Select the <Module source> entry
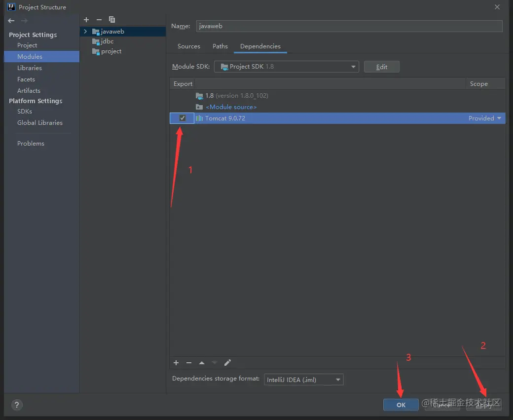Viewport: 513px width, 420px height. pyautogui.click(x=231, y=107)
